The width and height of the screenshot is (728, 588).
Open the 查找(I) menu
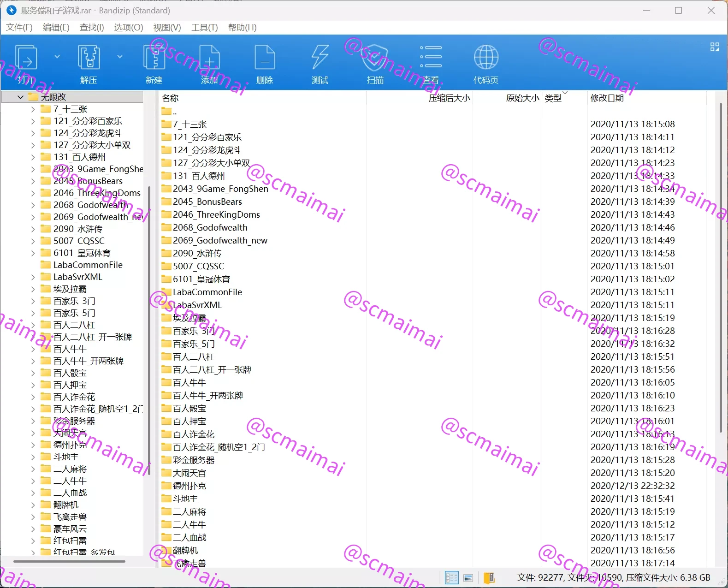(x=92, y=27)
